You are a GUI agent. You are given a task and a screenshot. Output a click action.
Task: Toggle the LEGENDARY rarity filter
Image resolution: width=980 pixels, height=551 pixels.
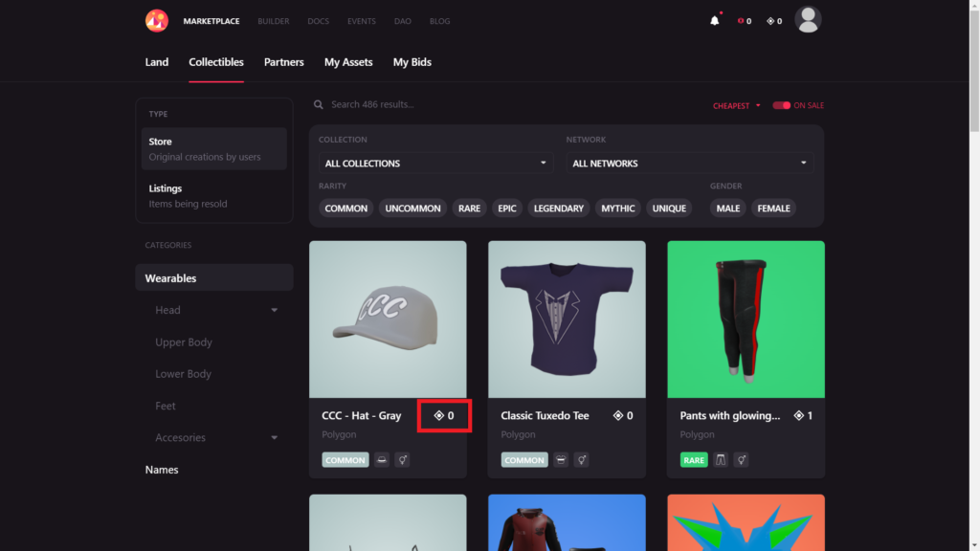[x=559, y=208]
